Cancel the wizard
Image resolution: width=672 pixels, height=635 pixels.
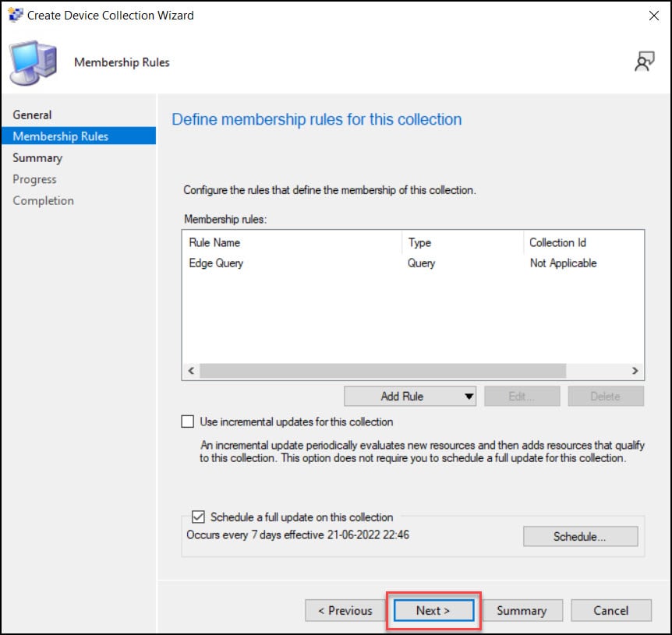tap(611, 610)
